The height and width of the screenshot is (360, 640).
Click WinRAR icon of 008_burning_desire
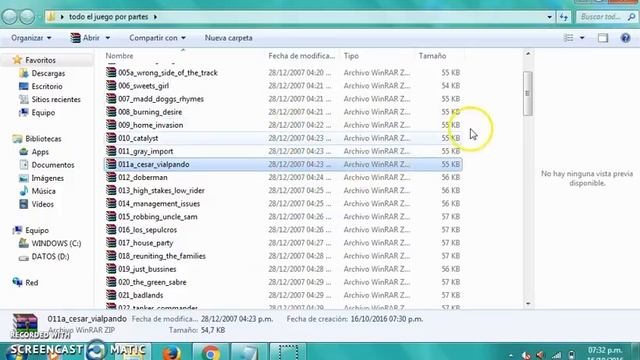coord(111,112)
